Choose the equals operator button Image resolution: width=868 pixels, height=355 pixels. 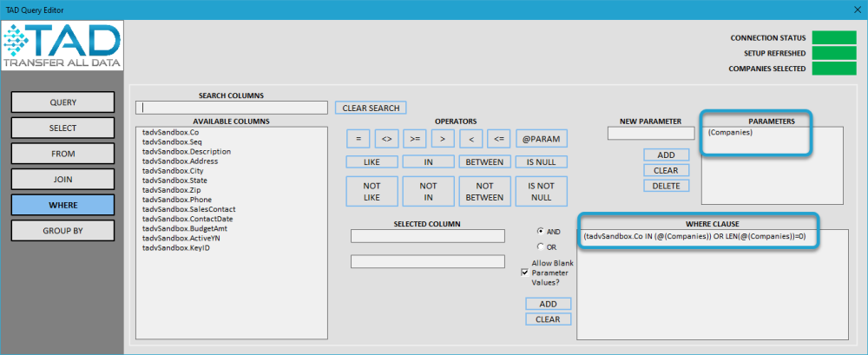point(358,139)
